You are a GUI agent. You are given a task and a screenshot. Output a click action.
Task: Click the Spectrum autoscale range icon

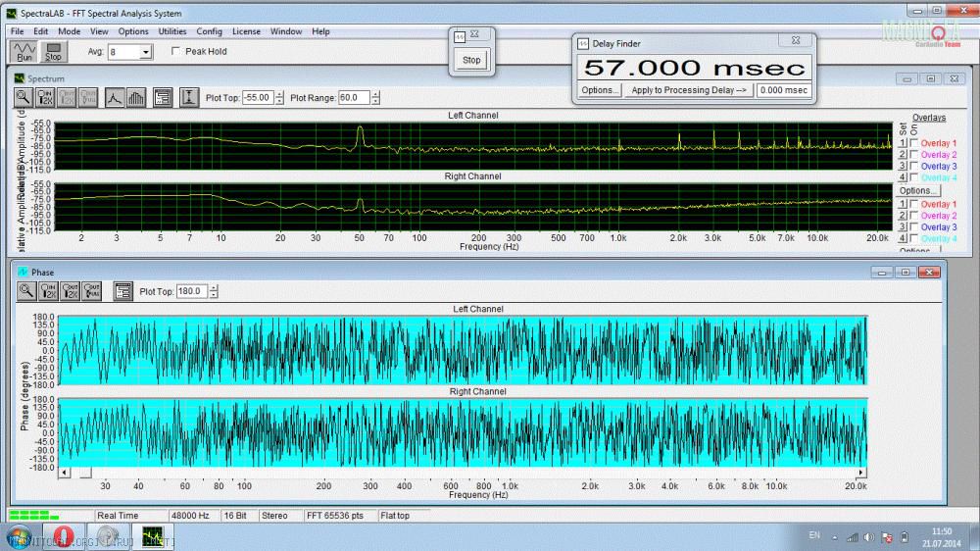[189, 98]
